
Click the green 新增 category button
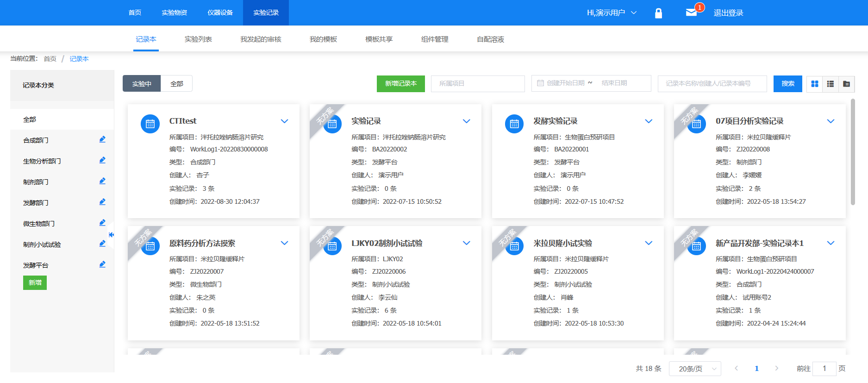click(x=35, y=283)
